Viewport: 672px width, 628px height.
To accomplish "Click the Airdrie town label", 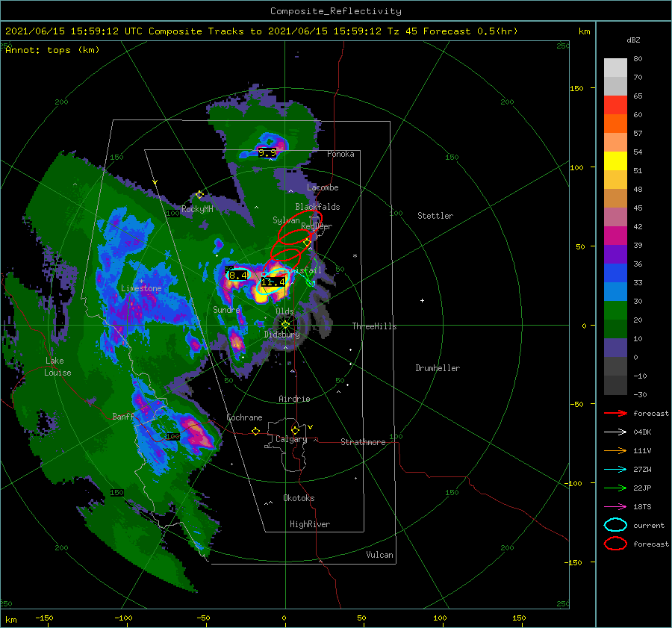I will click(x=294, y=399).
